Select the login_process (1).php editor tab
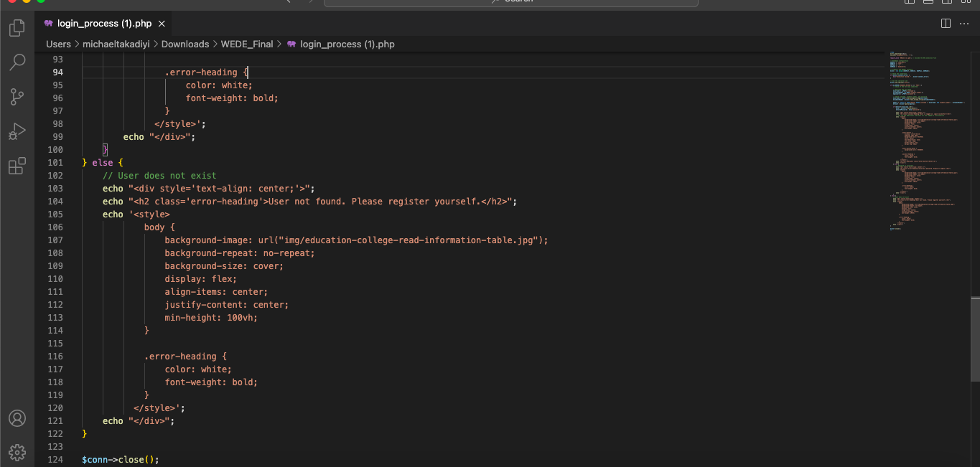The image size is (980, 467). 105,24
